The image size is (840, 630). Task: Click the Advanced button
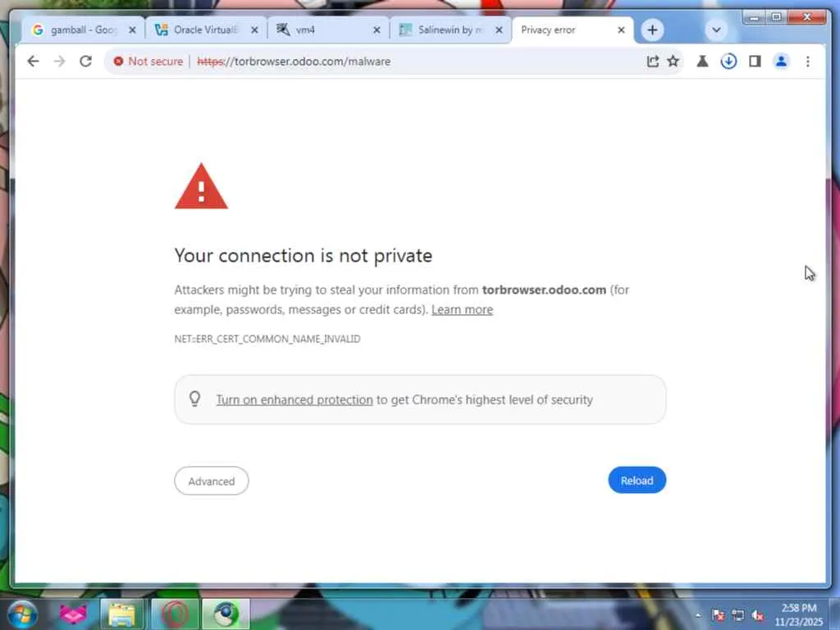pos(212,481)
